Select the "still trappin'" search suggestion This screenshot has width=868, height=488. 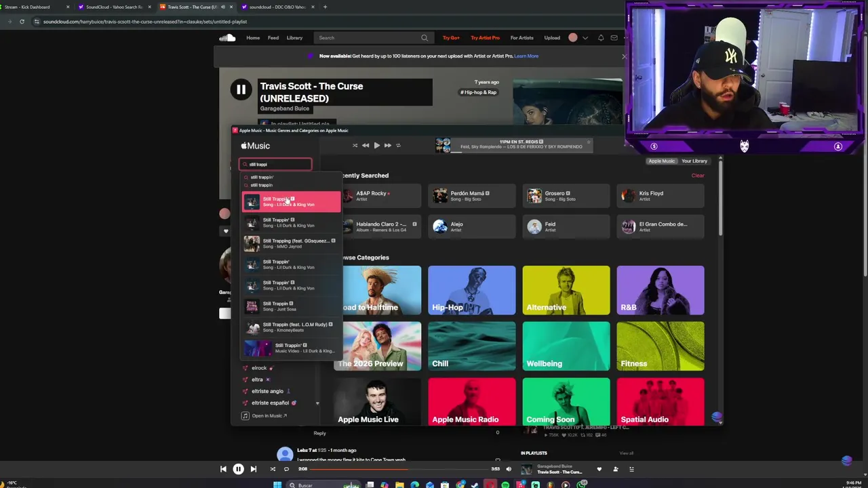[262, 177]
